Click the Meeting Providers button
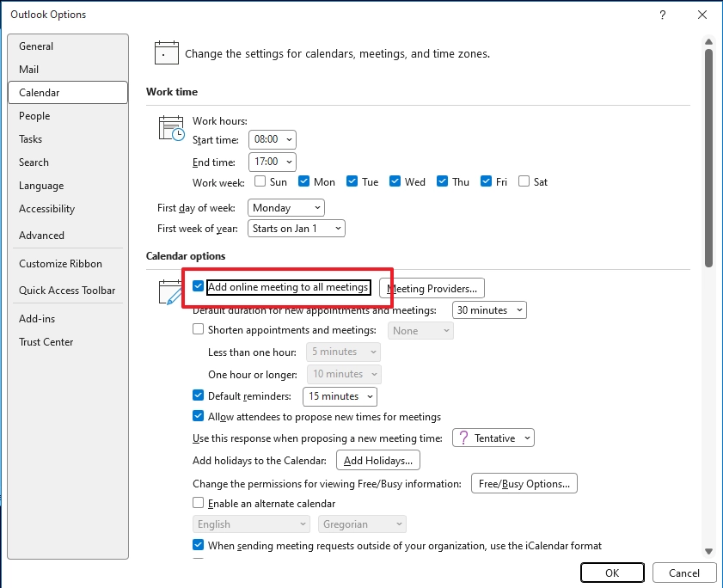The image size is (723, 588). (432, 289)
